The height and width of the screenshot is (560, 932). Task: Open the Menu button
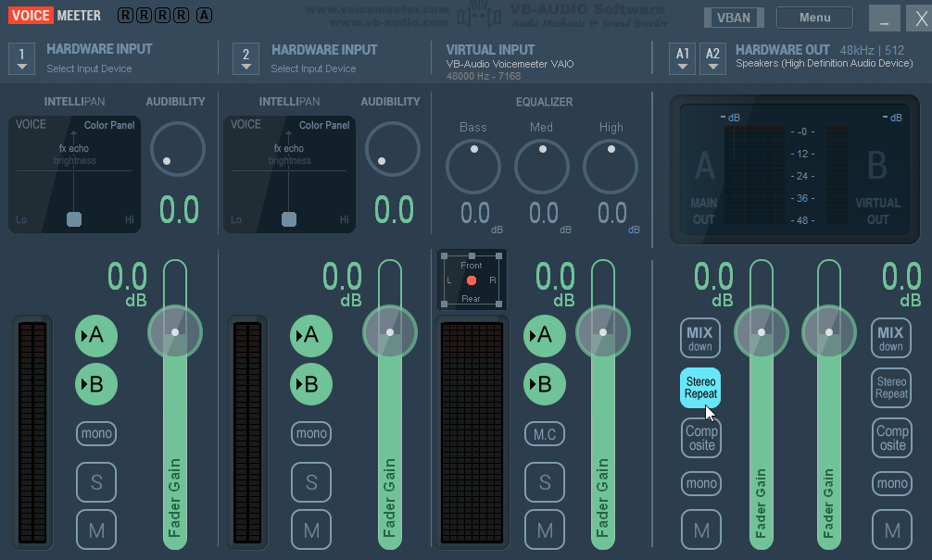click(814, 18)
